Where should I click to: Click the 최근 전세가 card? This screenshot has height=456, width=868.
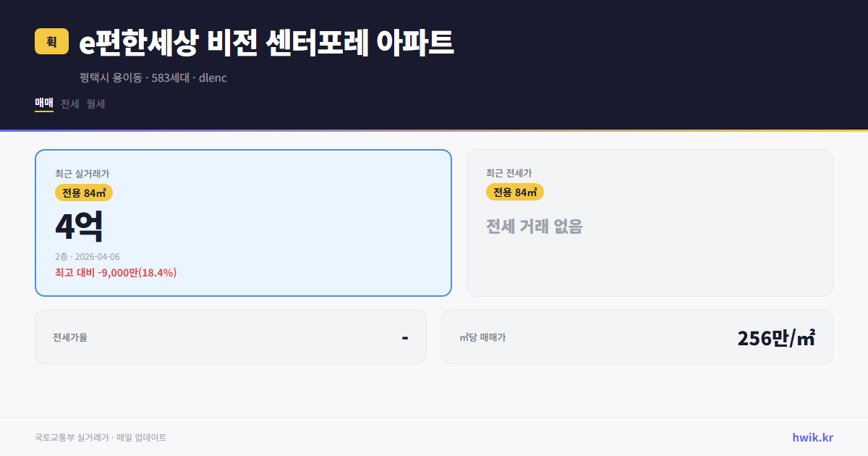[x=650, y=222]
